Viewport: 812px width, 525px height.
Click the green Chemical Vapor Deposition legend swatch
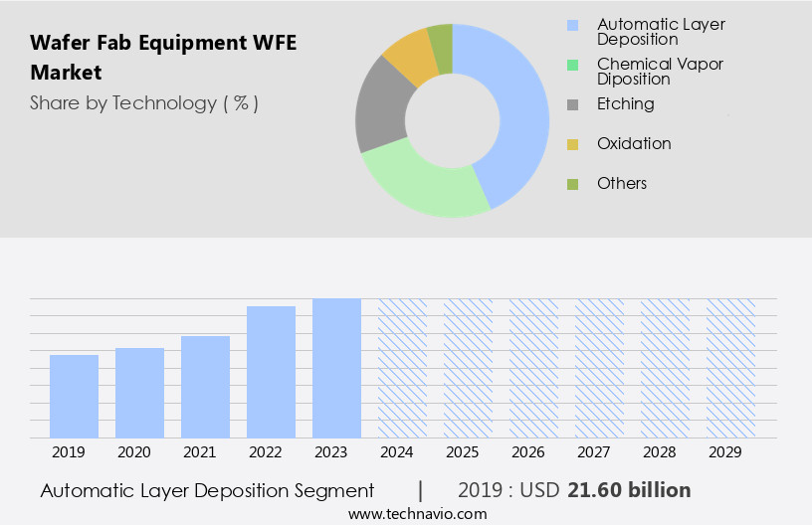click(x=572, y=65)
